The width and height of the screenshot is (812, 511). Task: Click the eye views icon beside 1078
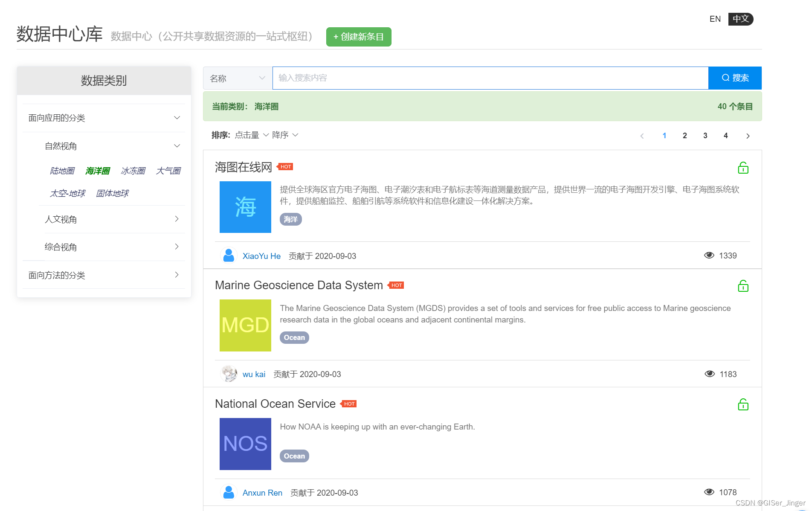point(709,492)
